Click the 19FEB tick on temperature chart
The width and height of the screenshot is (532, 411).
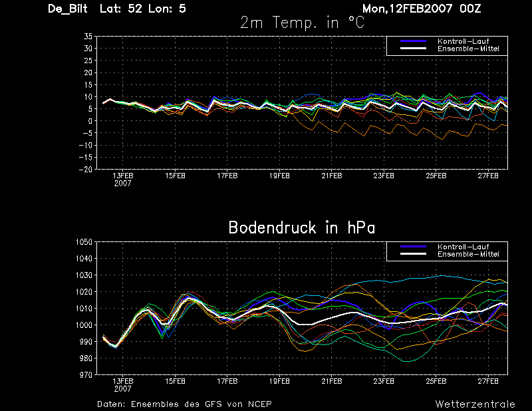click(279, 176)
